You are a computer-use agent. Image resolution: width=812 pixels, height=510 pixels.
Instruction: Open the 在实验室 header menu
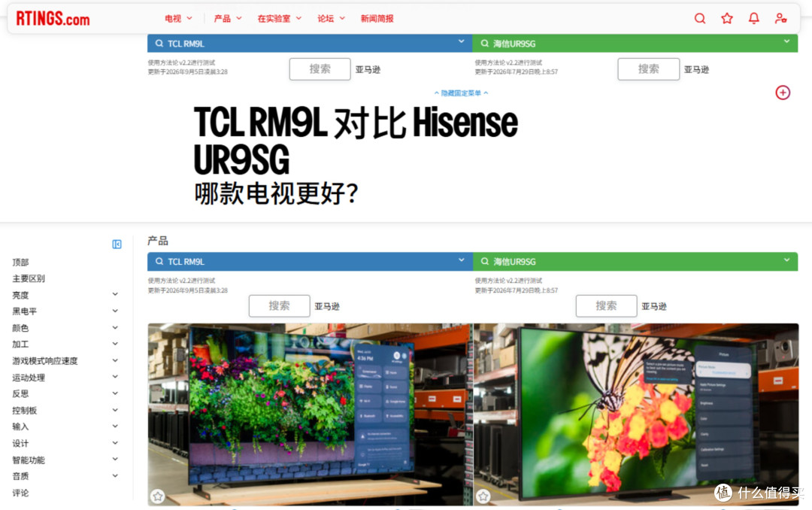click(279, 19)
